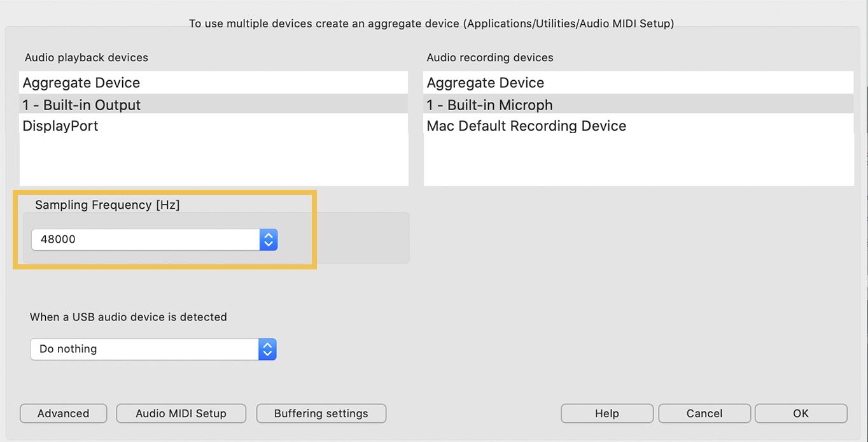Click empty area of playback devices list
Image resolution: width=868 pixels, height=442 pixels.
point(214,160)
